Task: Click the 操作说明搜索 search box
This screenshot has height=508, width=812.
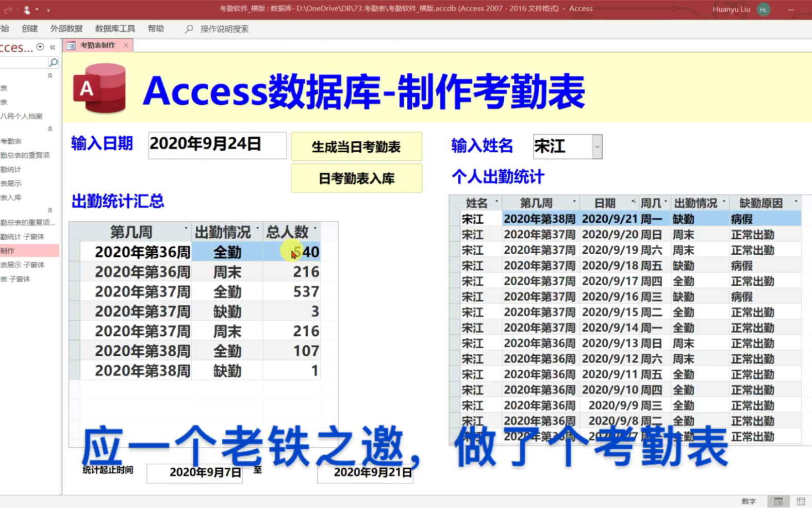Action: [224, 29]
